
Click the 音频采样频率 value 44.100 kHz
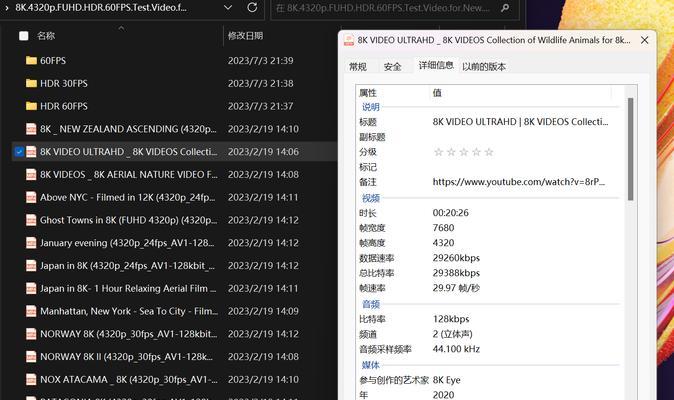[456, 349]
